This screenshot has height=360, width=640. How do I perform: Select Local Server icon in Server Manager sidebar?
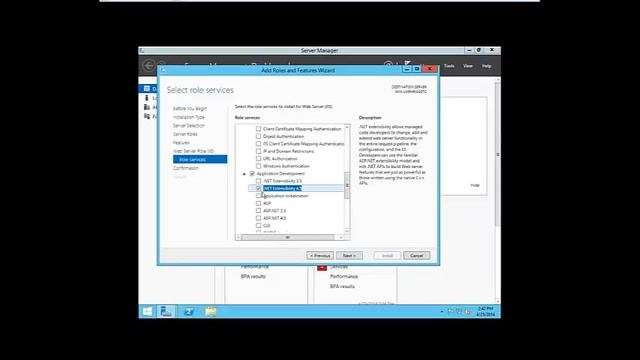coord(147,98)
